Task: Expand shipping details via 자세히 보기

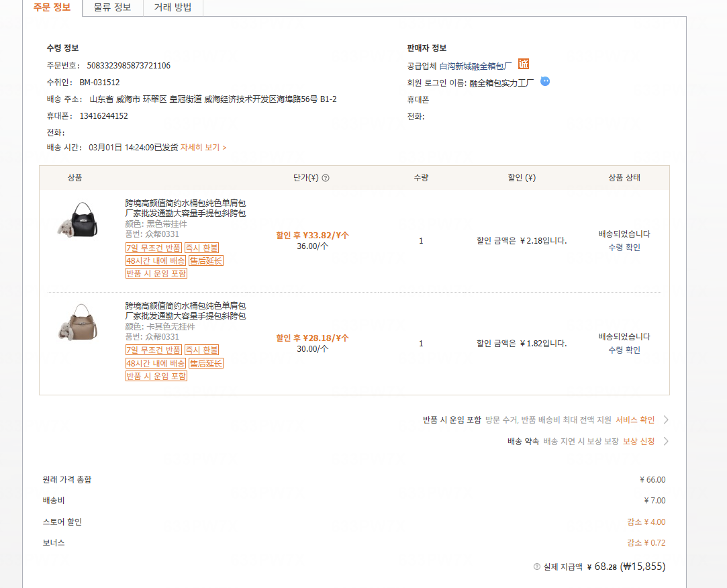Action: click(203, 147)
